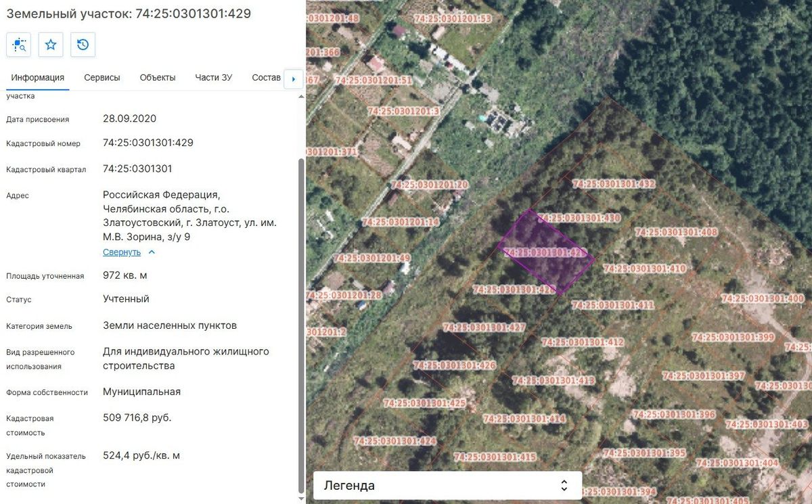
Task: Click parcel label 74:25:0301201:51
Action: [x=374, y=81]
